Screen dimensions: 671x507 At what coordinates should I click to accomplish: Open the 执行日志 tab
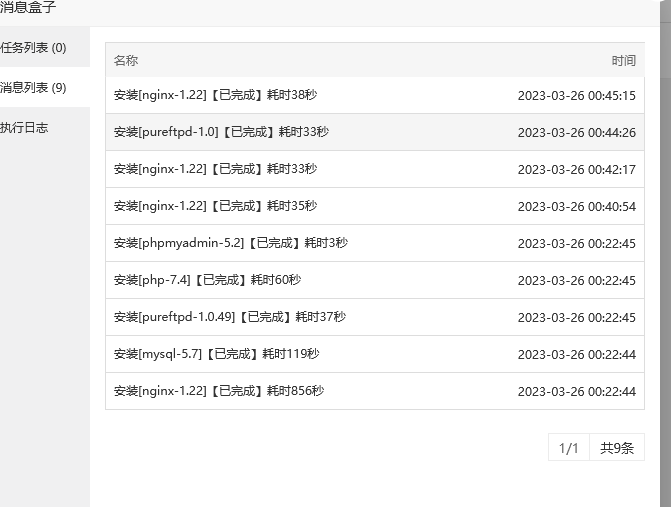click(x=25, y=128)
